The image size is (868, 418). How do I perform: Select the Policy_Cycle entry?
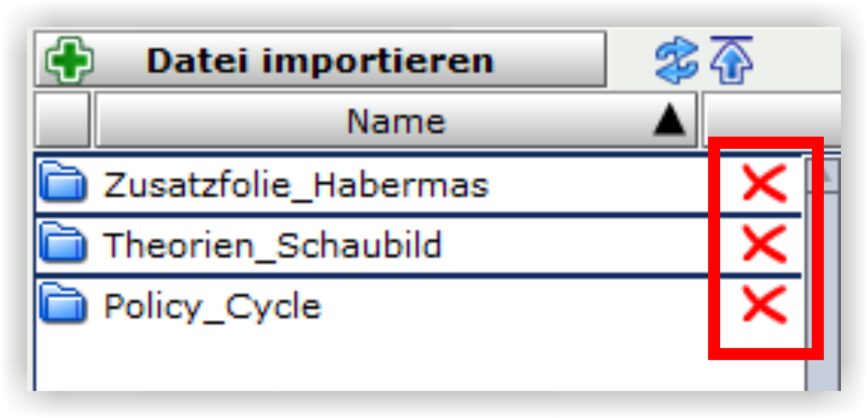212,306
